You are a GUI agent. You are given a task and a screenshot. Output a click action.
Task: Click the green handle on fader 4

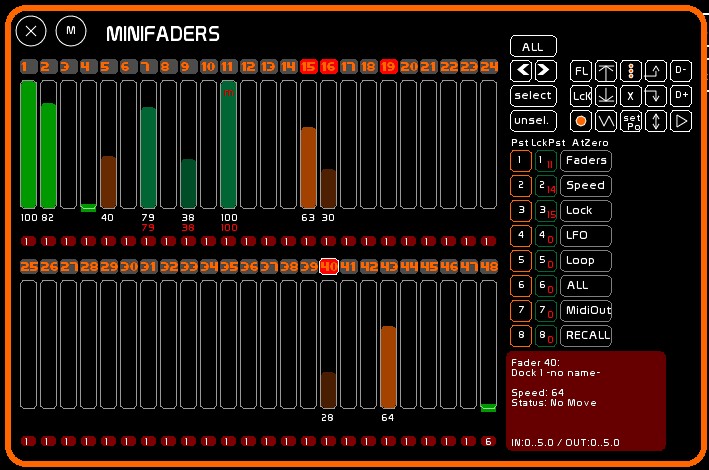click(88, 208)
